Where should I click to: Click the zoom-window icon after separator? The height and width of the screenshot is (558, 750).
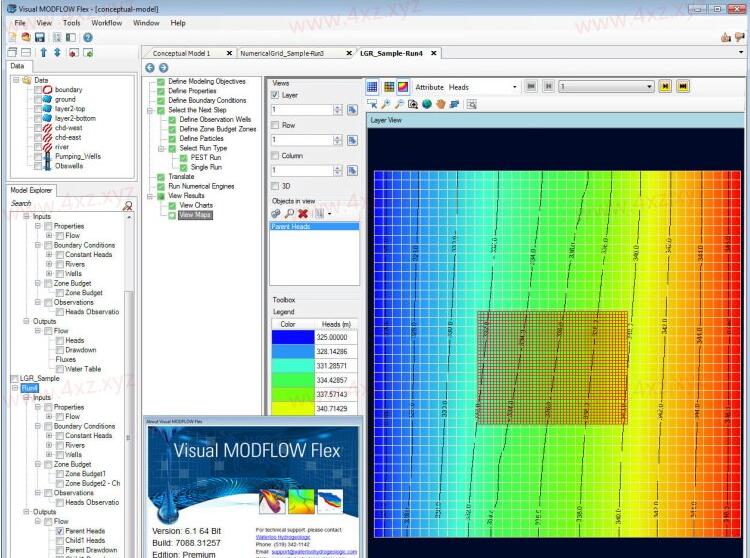(x=472, y=104)
